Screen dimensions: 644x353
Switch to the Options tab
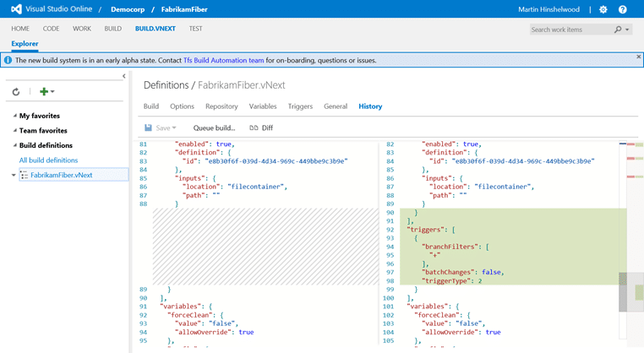182,106
